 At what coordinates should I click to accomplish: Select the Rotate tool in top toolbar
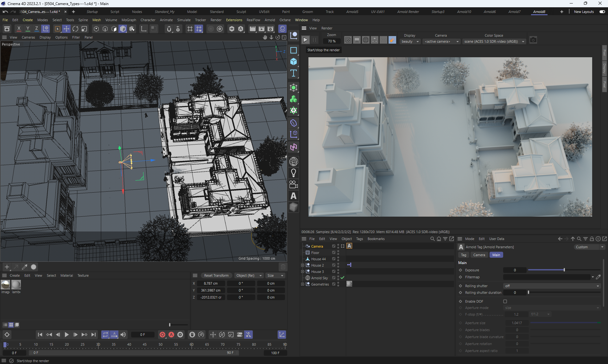[x=75, y=29]
